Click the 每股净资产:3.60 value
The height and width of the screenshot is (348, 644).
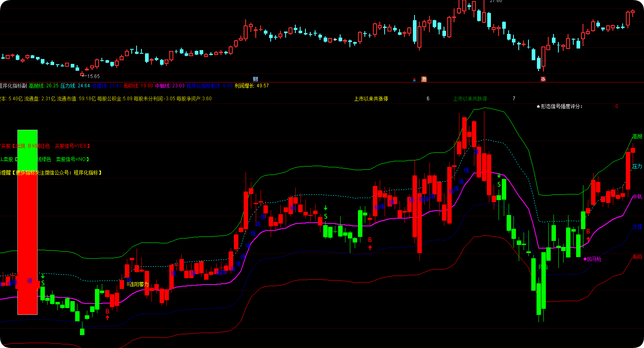[194, 99]
